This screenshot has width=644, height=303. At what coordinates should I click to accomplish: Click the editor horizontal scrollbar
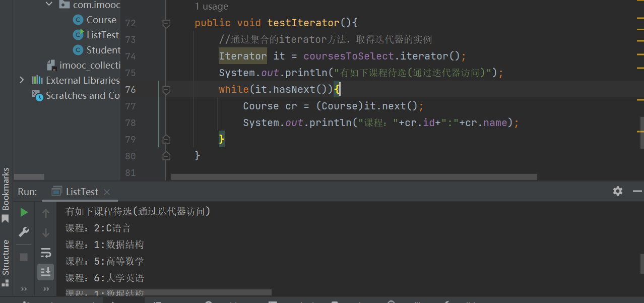point(354,177)
